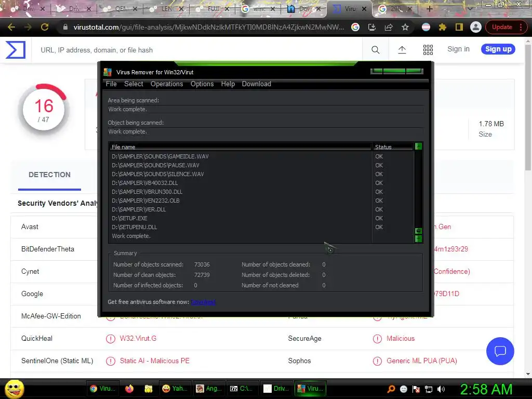The image size is (532, 399).
Task: Click the Sign in link
Action: coord(458,49)
